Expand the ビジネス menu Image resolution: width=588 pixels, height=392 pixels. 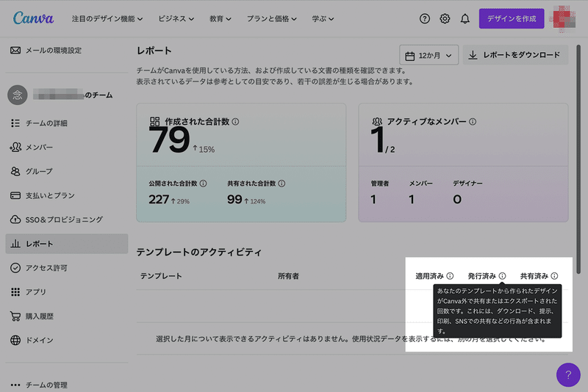point(176,18)
